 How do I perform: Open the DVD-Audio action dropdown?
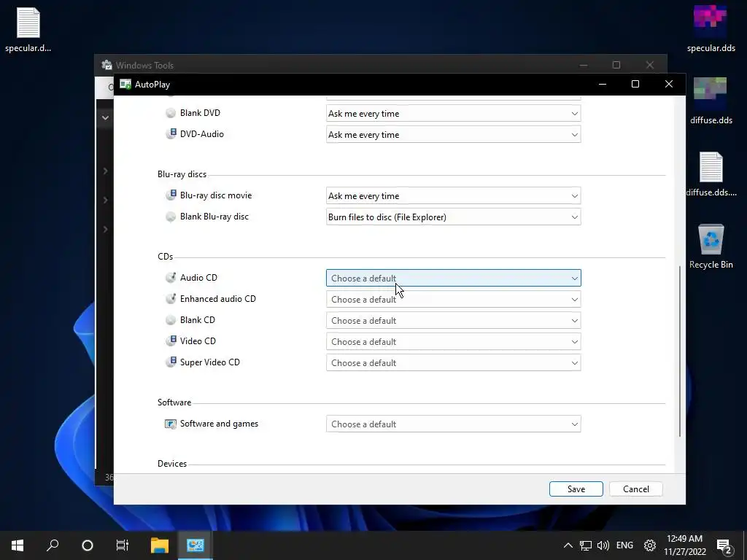[x=453, y=135]
